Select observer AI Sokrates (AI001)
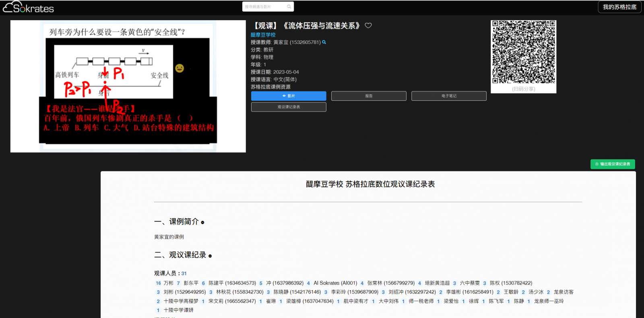The width and height of the screenshot is (644, 318). pyautogui.click(x=335, y=283)
